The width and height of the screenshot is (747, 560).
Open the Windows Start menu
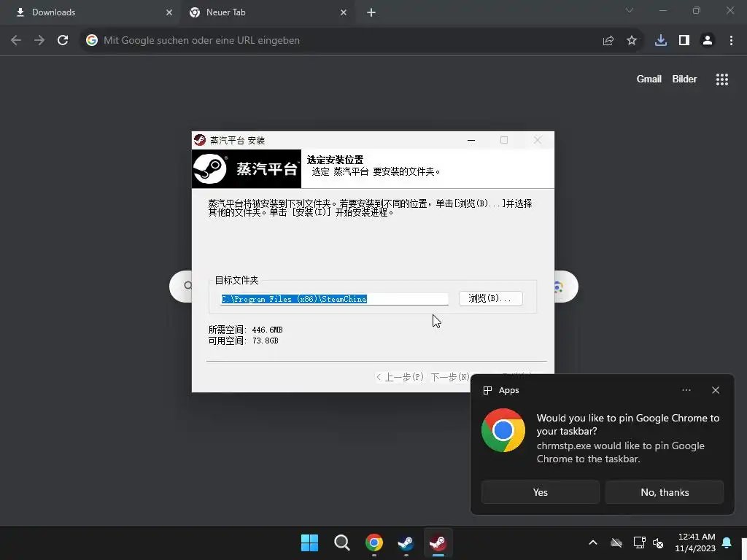pyautogui.click(x=309, y=542)
